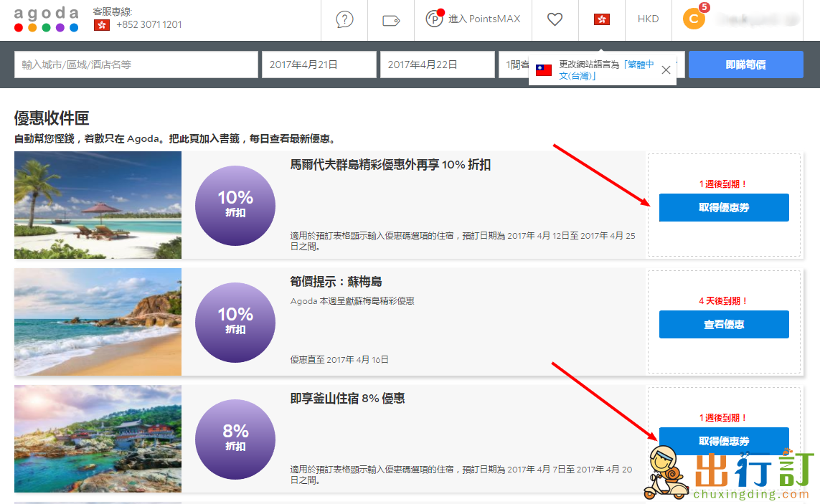Screen dimensions: 820x504
Task: Click the 即睇筍價 search button
Action: [x=745, y=65]
